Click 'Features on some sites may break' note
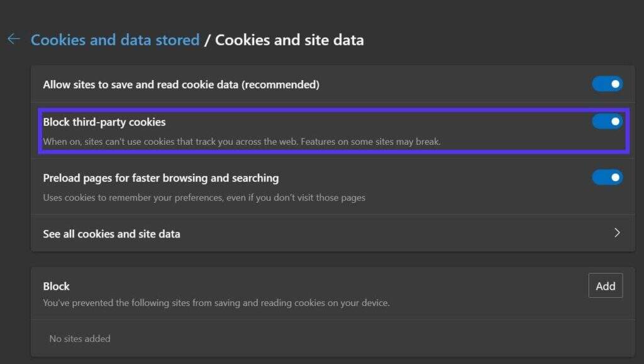 tap(370, 142)
